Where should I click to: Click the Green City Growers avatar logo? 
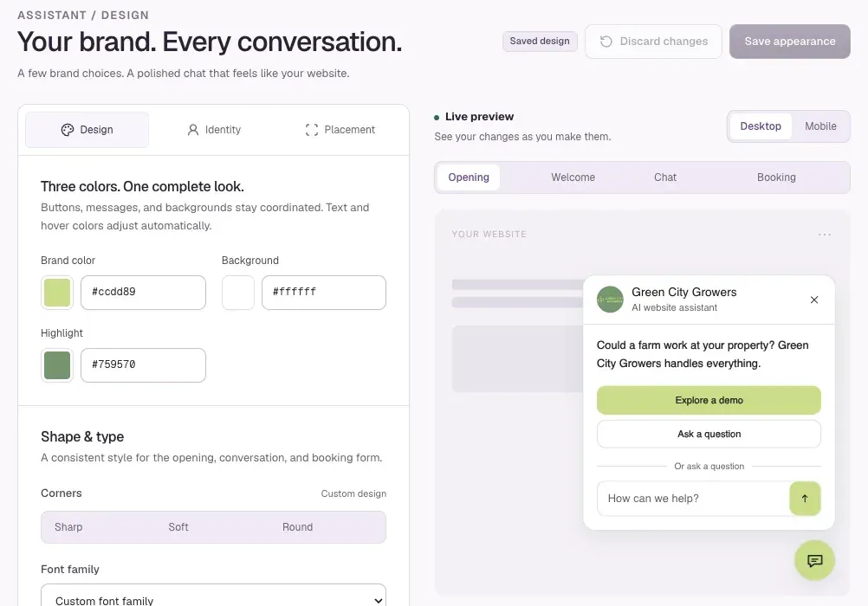point(610,300)
